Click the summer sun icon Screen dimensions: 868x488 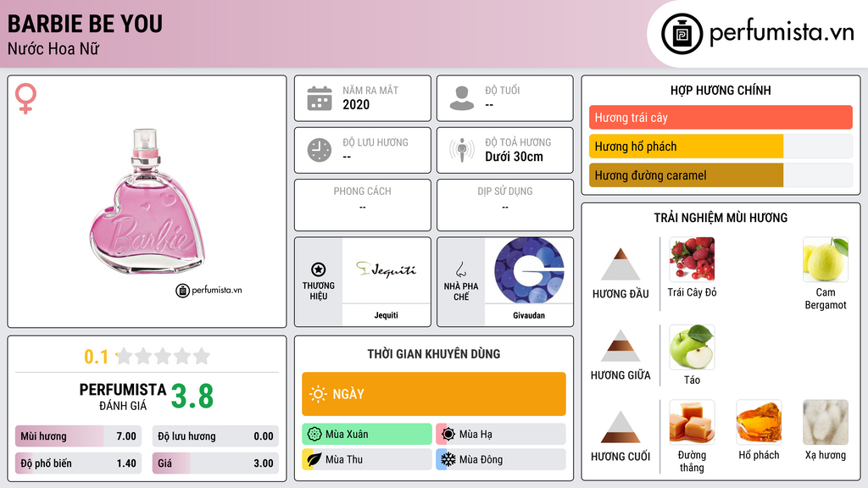448,435
